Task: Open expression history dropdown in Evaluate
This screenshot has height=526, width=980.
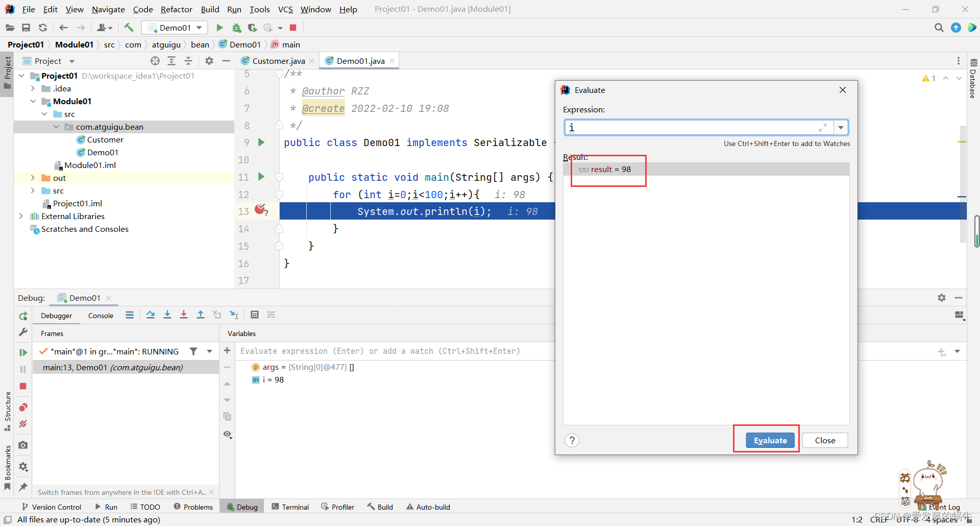Action: 841,128
